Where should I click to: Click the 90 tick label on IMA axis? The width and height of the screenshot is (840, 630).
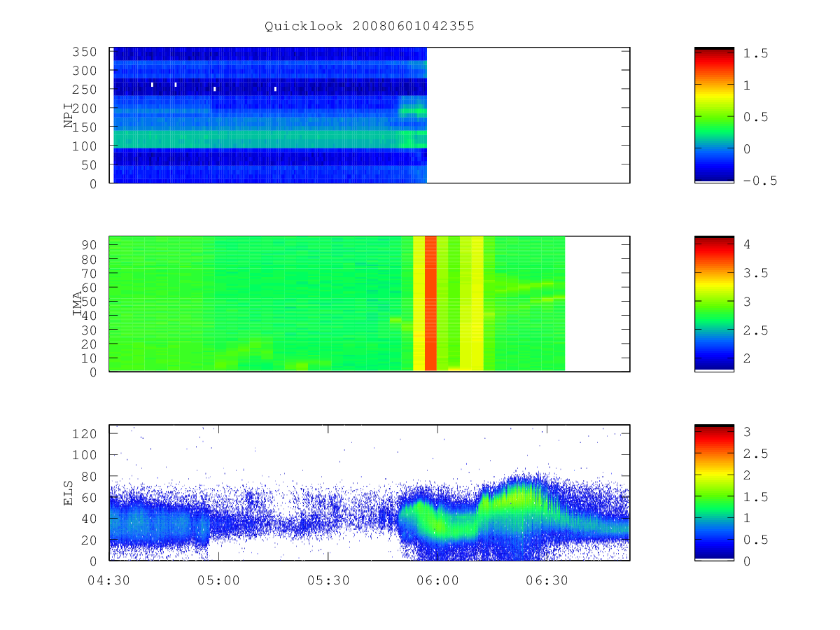(89, 244)
